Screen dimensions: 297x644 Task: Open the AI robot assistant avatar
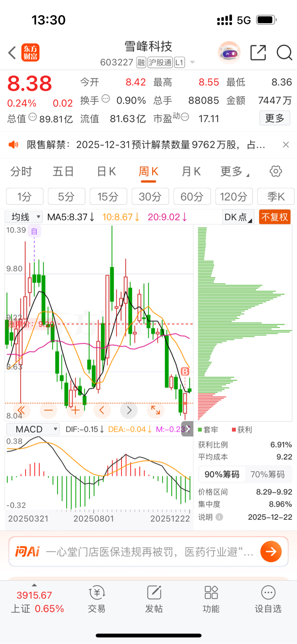point(229,53)
